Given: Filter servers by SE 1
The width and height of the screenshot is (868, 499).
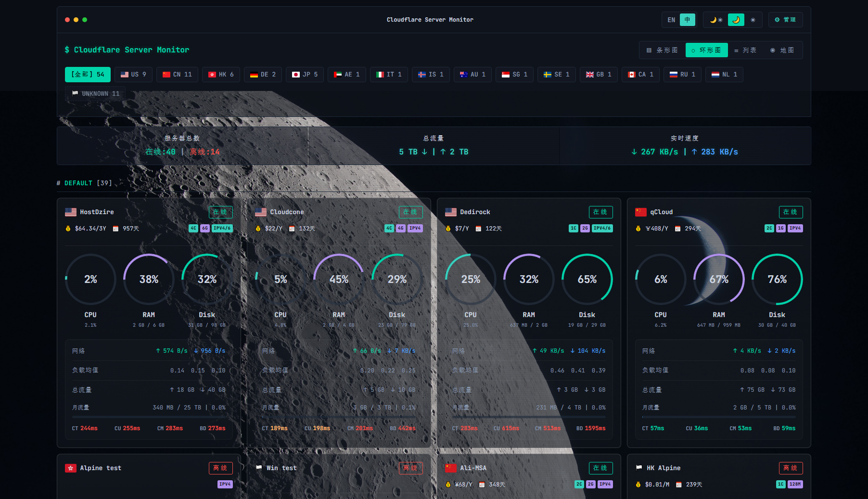Looking at the screenshot, I should pos(557,75).
